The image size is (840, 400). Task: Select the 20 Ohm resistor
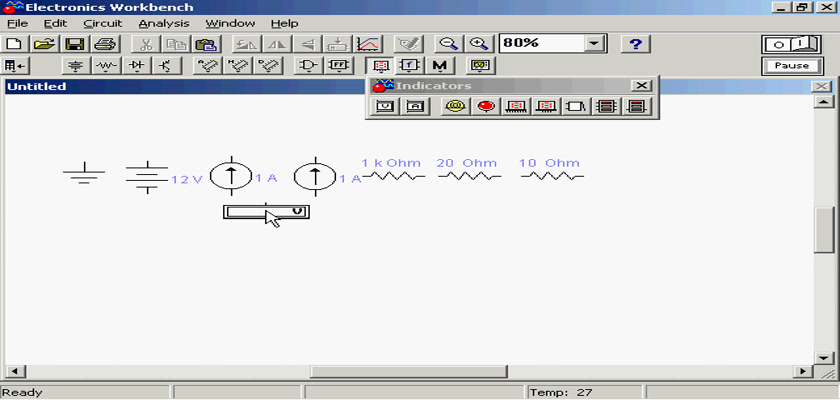coord(470,176)
